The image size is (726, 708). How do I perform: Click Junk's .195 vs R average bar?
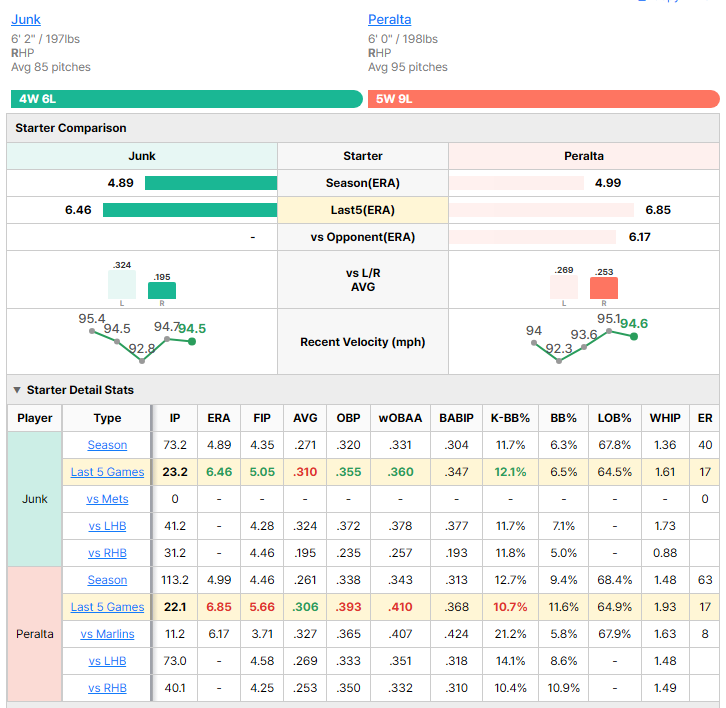tap(162, 290)
